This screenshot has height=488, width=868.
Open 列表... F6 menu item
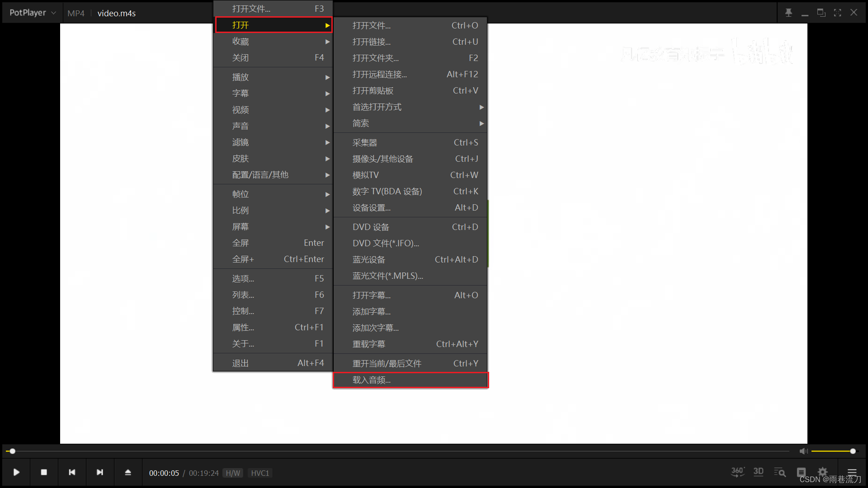point(274,295)
